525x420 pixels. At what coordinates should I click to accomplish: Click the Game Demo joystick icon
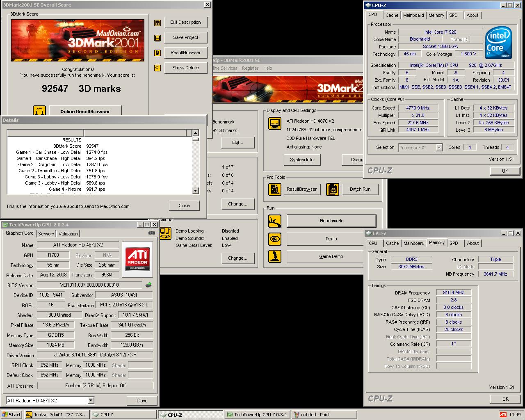[x=274, y=256]
